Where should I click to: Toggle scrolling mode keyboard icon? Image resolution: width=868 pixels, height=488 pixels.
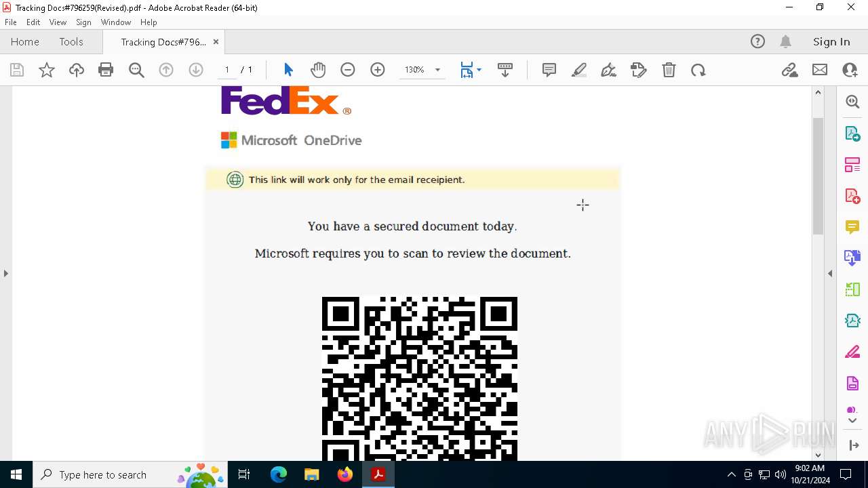[505, 70]
